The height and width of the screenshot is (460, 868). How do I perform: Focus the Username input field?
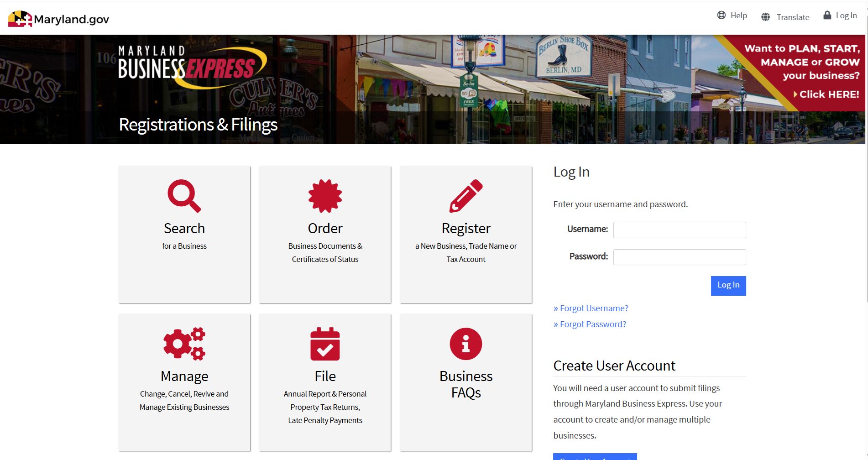(679, 230)
